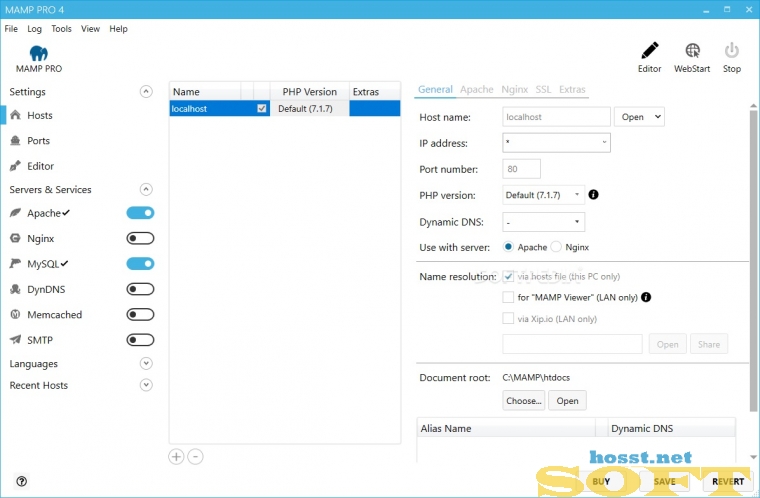
Task: Click the Xip.io URL text field
Action: [x=572, y=344]
